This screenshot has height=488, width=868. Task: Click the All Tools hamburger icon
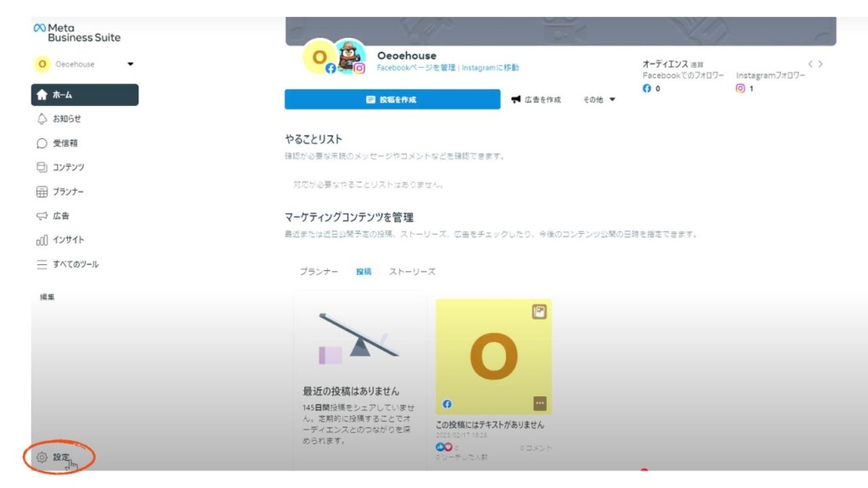click(x=42, y=264)
